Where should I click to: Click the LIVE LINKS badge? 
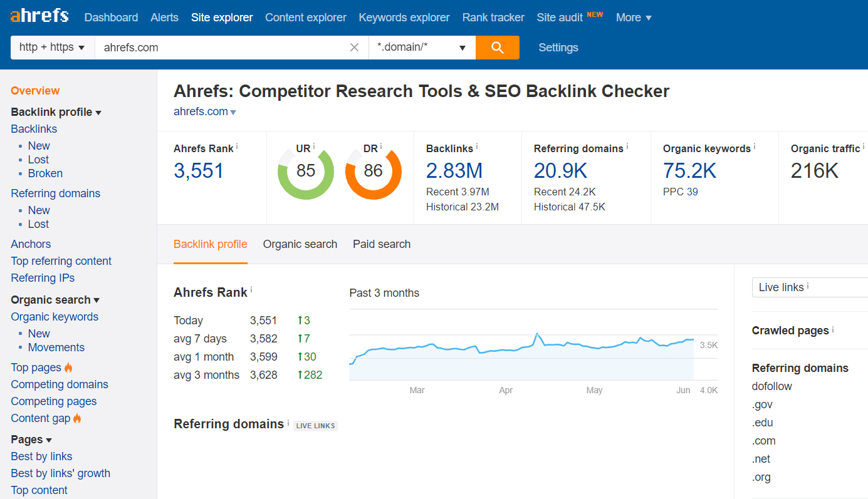[316, 426]
